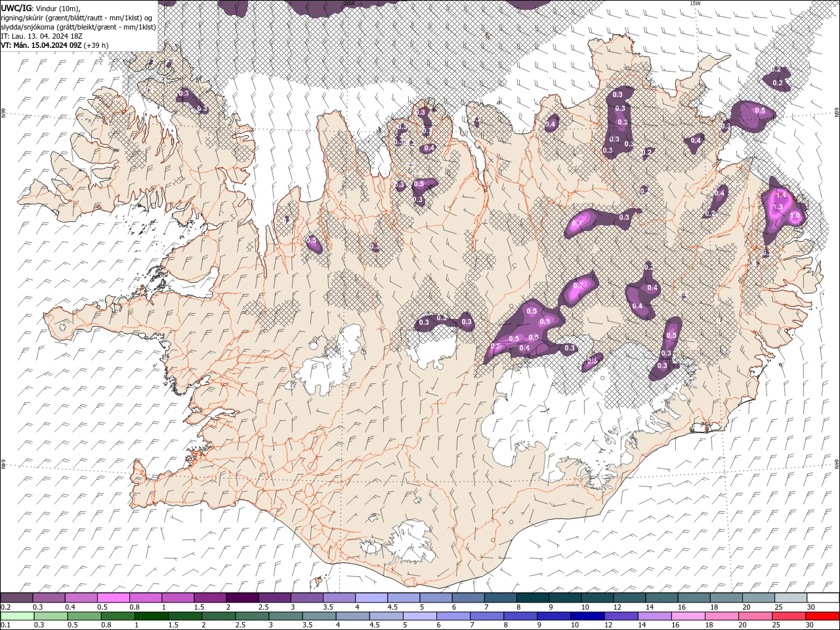Pick the upper legend swatch between 12 and 14

click(629, 598)
